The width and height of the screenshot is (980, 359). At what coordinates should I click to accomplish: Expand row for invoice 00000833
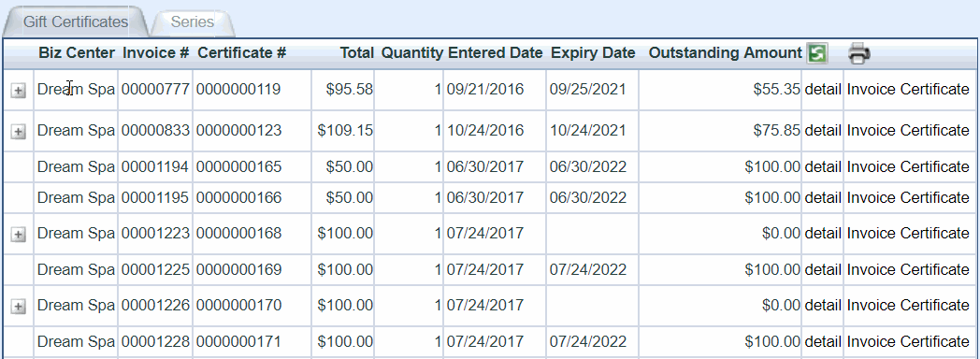[18, 132]
